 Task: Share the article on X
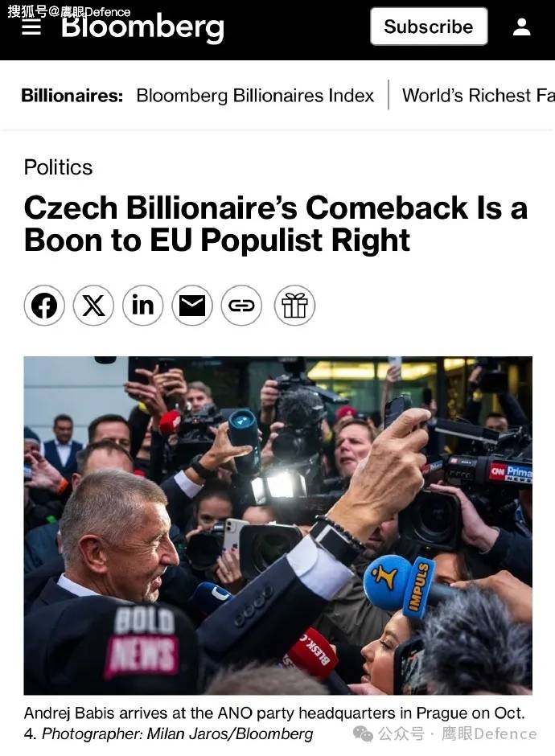point(93,306)
